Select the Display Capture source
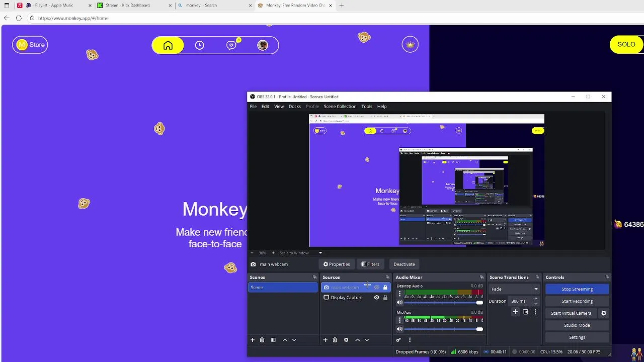Image resolution: width=644 pixels, height=362 pixels. tap(347, 298)
